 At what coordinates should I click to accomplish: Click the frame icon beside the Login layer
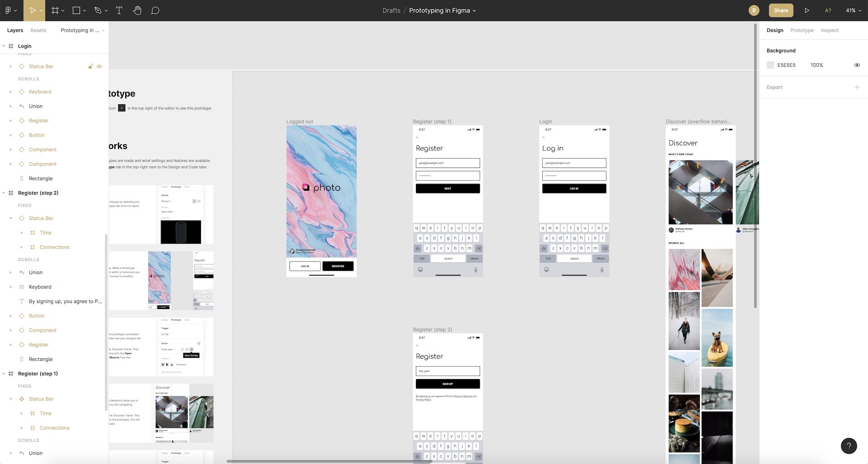11,46
